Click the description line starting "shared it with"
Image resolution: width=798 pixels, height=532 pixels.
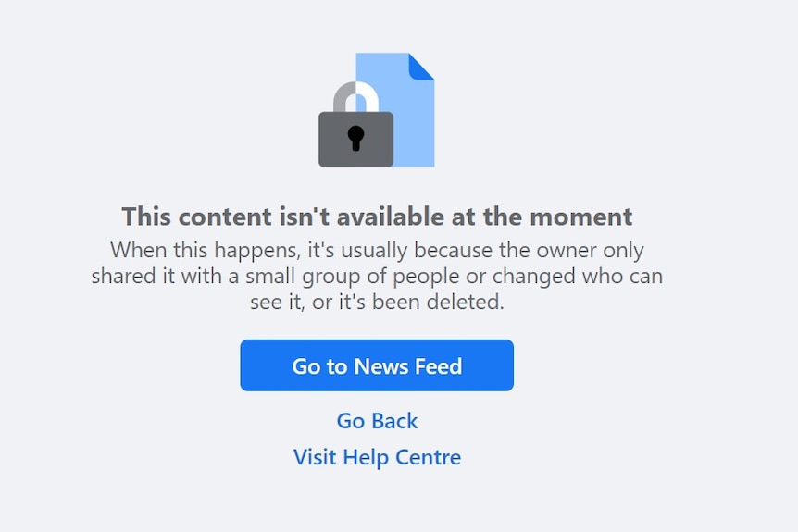click(377, 276)
